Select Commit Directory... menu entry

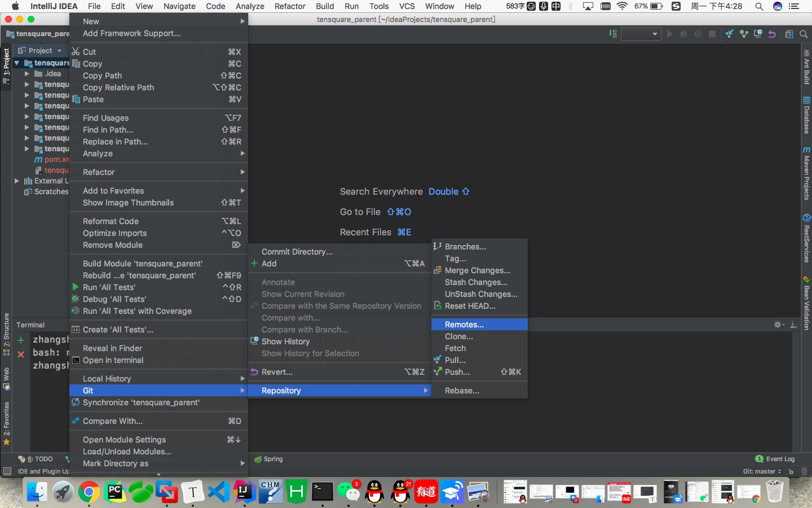pos(339,252)
